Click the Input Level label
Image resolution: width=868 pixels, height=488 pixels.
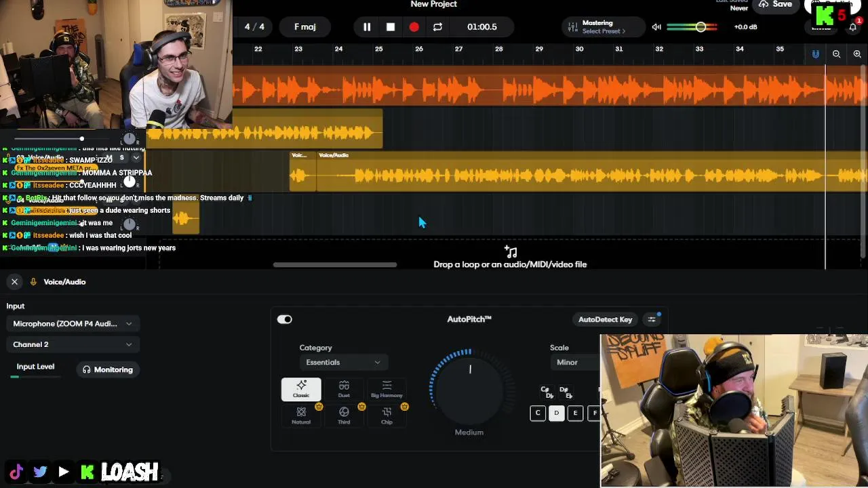click(35, 367)
